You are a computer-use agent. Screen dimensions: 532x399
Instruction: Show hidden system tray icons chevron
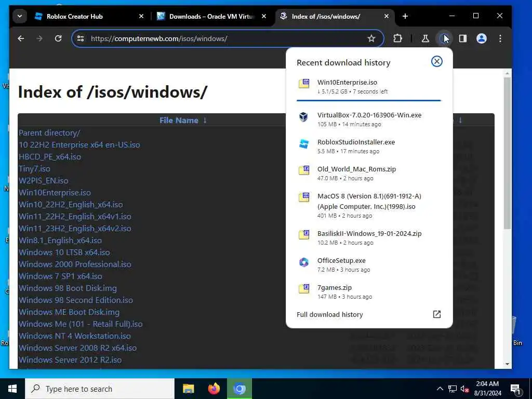pos(440,389)
